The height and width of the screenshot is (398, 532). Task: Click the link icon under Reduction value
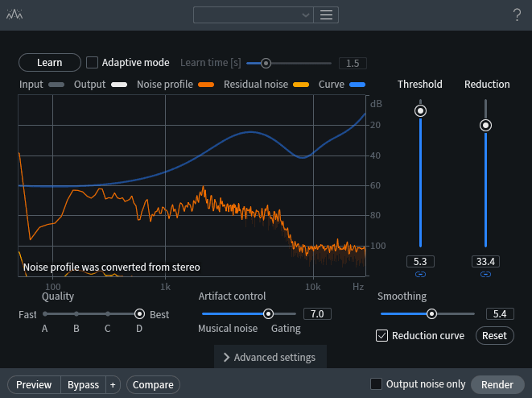485,275
